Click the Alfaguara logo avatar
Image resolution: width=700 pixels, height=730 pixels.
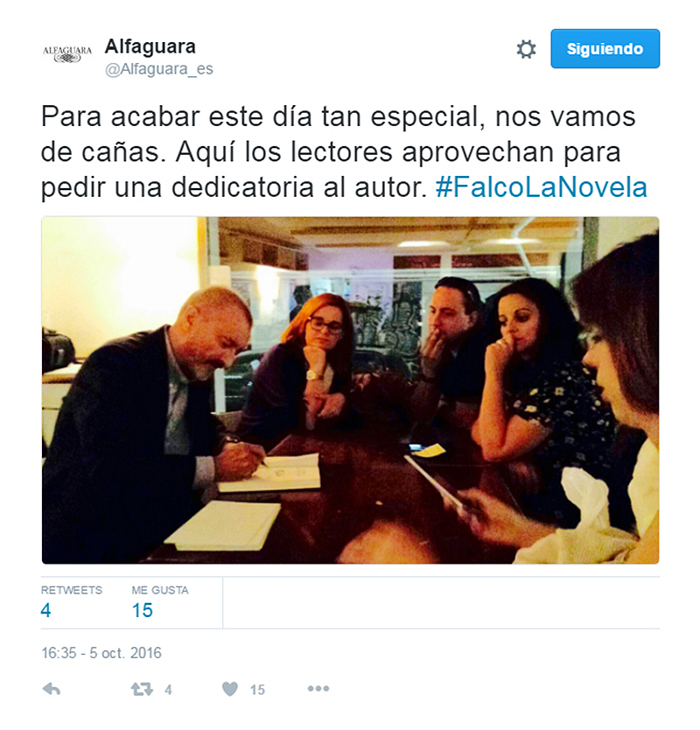coord(67,54)
